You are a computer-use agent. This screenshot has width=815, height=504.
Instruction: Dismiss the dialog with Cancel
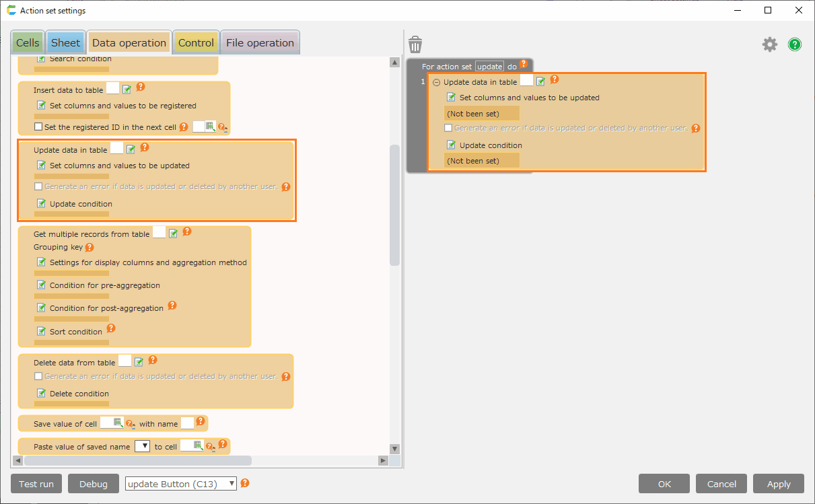[721, 484]
